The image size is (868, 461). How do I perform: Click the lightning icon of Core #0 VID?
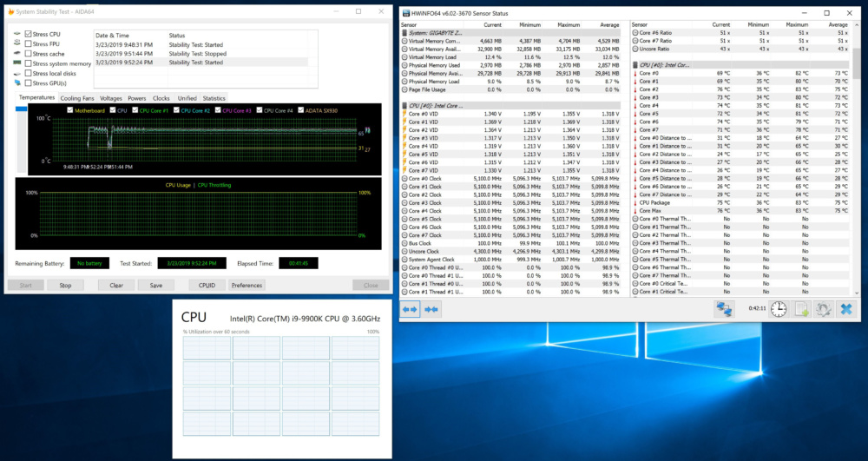(404, 114)
